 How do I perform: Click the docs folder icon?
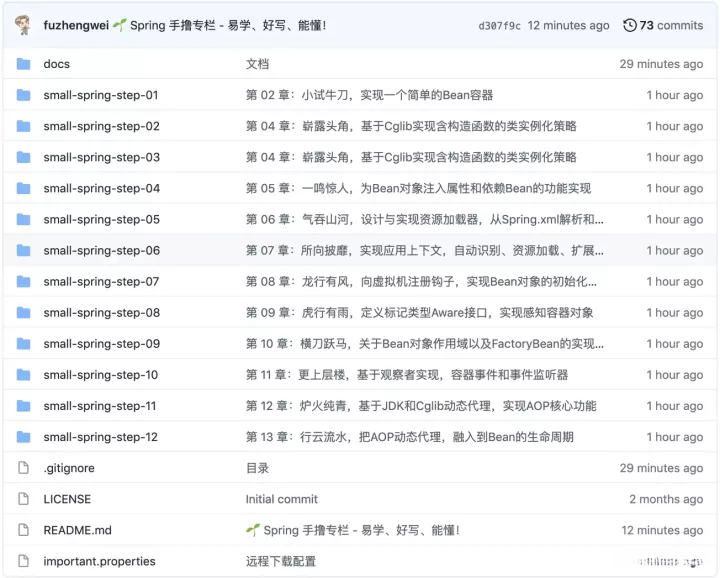23,64
